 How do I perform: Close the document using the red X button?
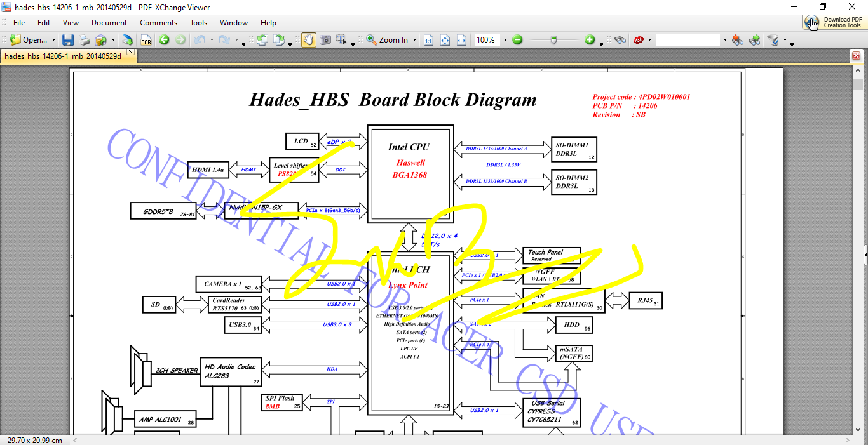[x=855, y=56]
